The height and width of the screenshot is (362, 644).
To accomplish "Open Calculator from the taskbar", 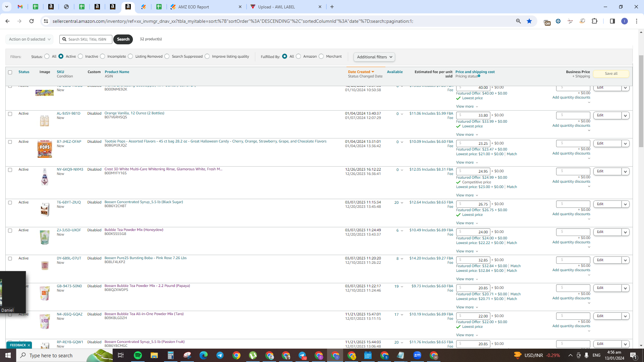I will (171, 355).
